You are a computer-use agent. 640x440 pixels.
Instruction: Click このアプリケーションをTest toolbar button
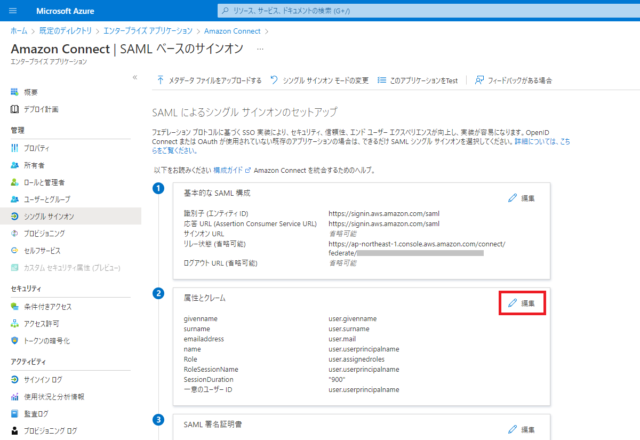click(x=418, y=80)
